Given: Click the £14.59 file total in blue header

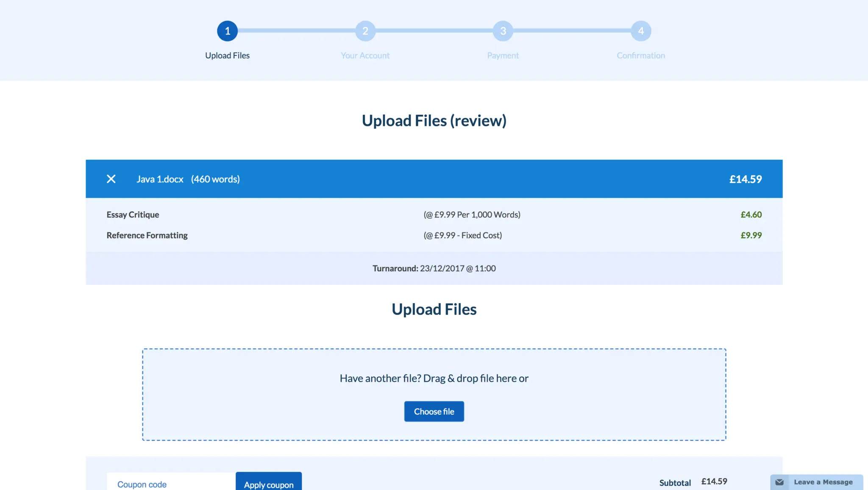Looking at the screenshot, I should point(745,179).
